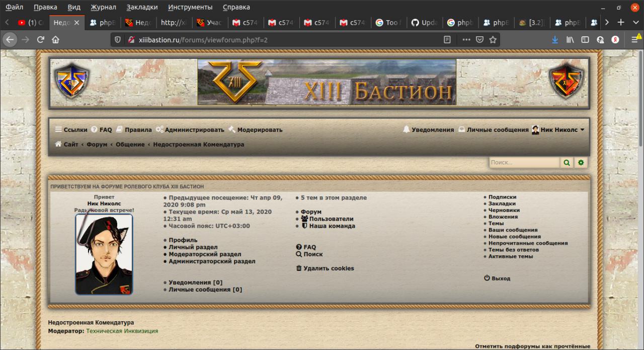The image size is (644, 350).
Task: Open Firefox downloads arrow icon
Action: (x=555, y=40)
